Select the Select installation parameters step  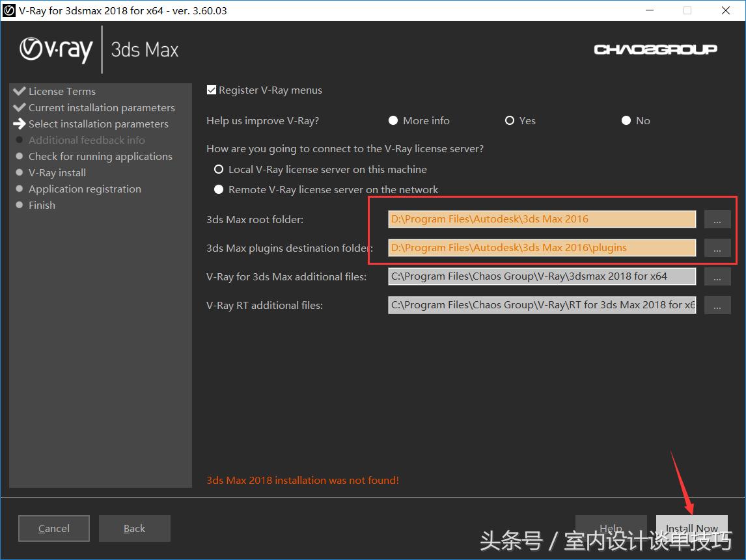[x=98, y=124]
